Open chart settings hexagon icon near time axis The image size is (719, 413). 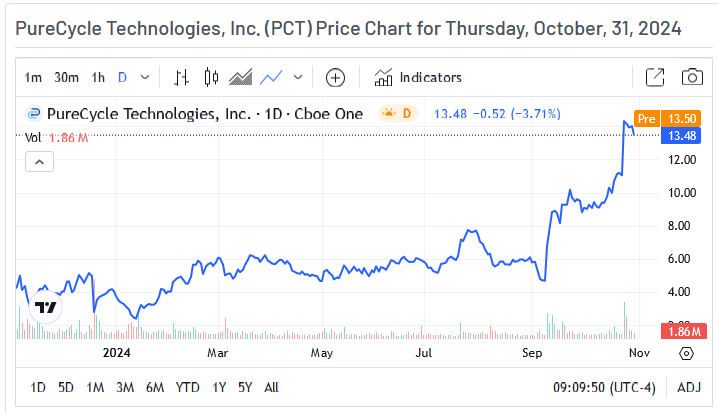[x=686, y=353]
